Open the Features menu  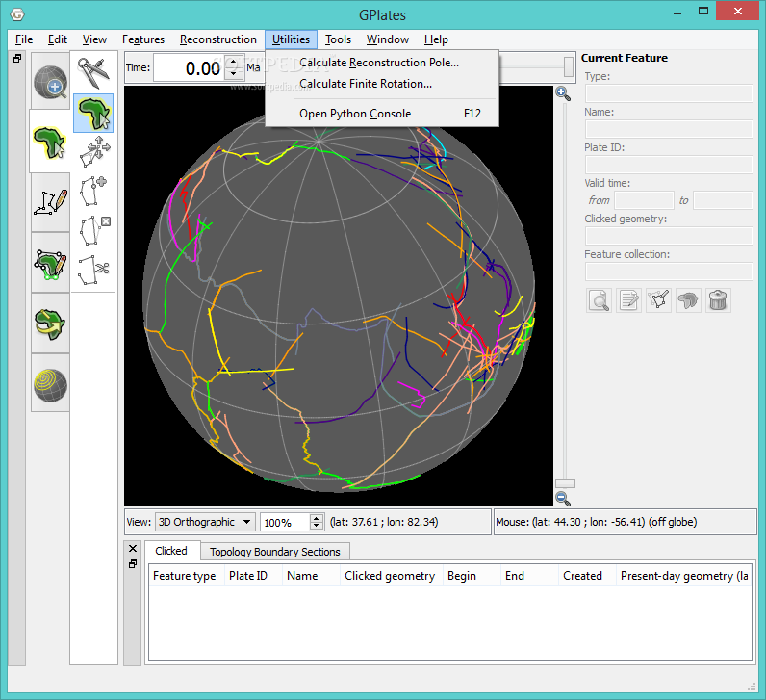pos(143,39)
